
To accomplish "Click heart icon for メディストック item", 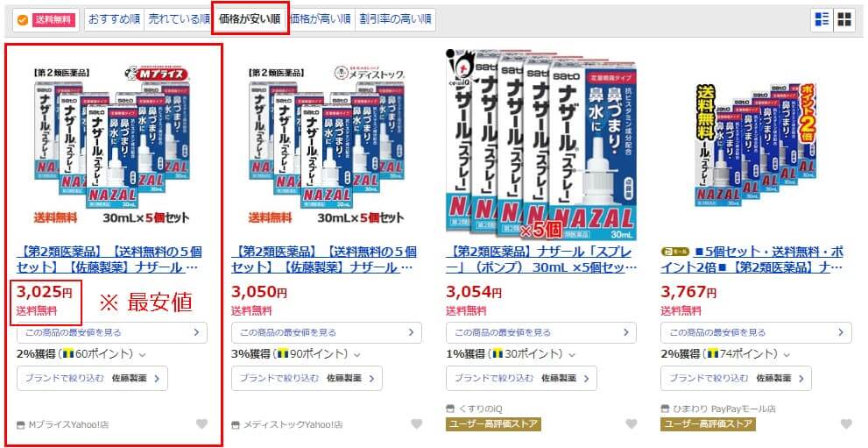I will 417,424.
